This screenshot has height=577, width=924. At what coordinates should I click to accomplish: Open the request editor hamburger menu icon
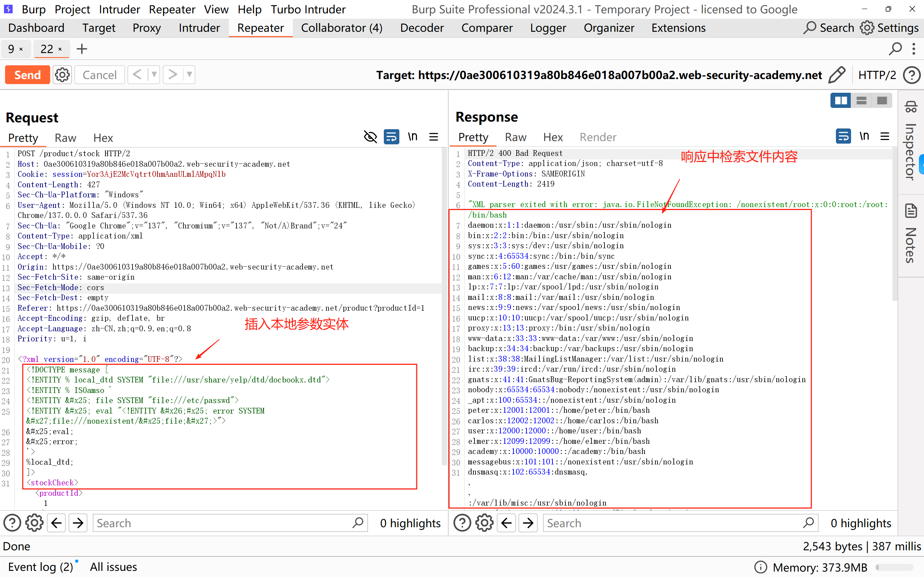click(433, 137)
